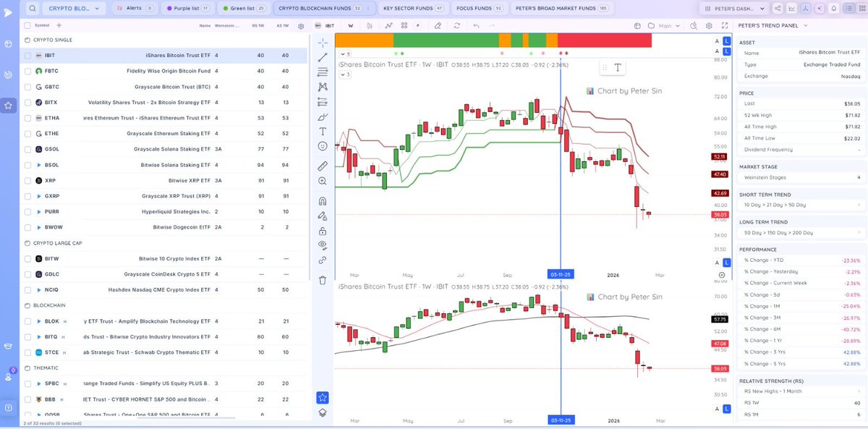Open the emoji sticker tool

(x=323, y=145)
